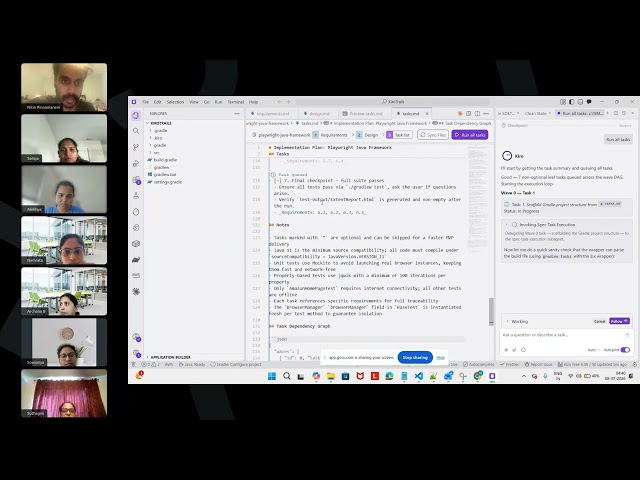Click the Split Editor icon in editor toolbar
This screenshot has width=640, height=480.
pyautogui.click(x=477, y=113)
